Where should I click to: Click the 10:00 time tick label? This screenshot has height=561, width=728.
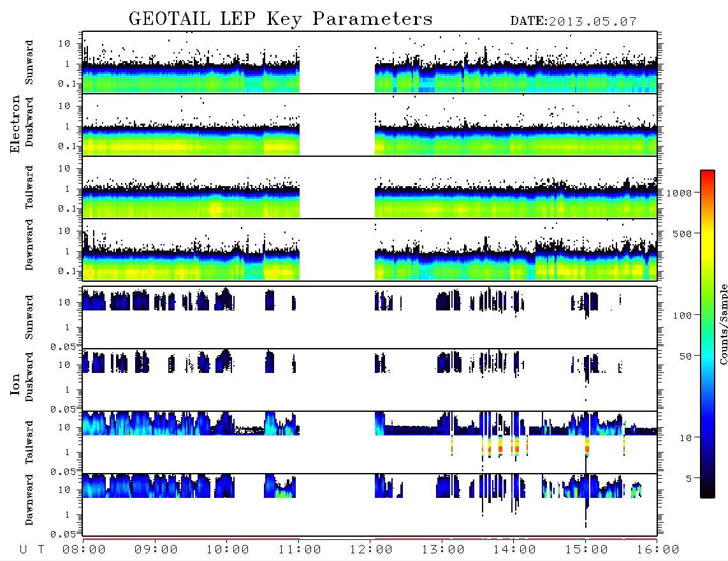(x=228, y=550)
